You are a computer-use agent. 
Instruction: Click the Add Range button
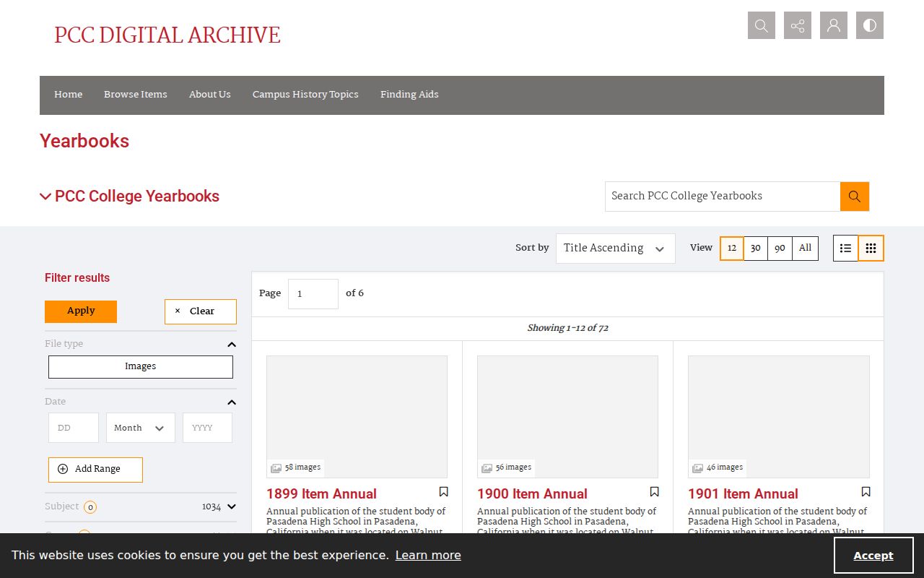[95, 470]
